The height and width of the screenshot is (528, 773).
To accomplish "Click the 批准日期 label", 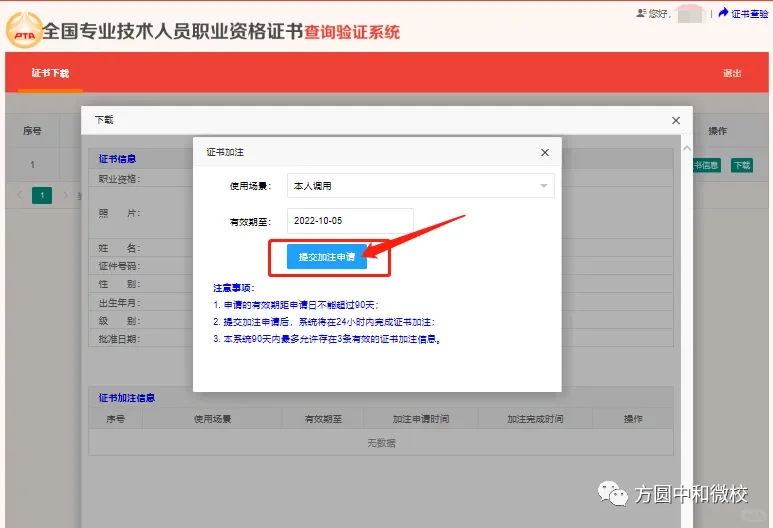I will coord(119,339).
